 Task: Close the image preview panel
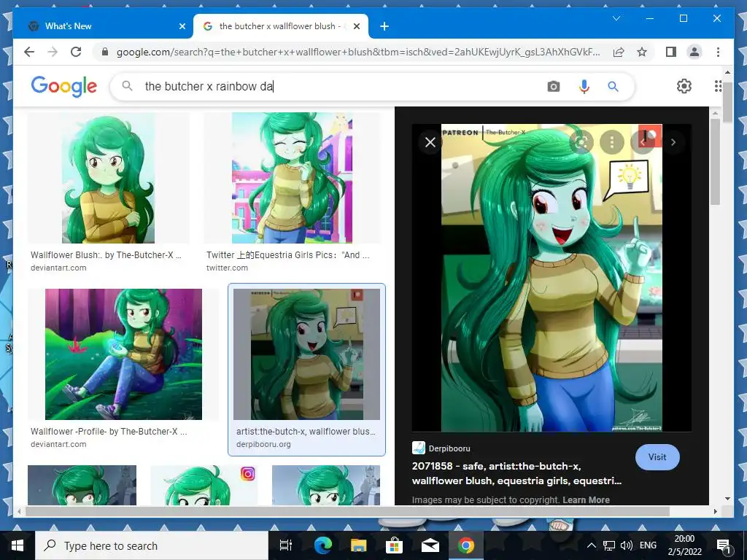coord(430,142)
